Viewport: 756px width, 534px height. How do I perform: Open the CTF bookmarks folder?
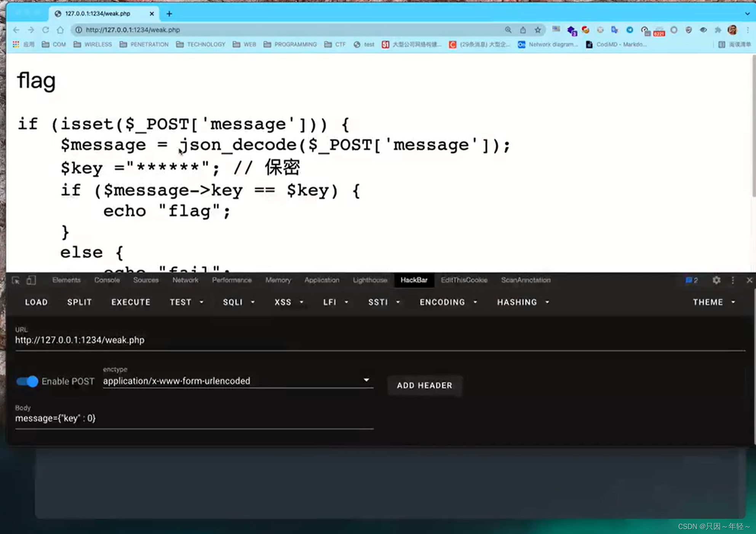(x=335, y=45)
